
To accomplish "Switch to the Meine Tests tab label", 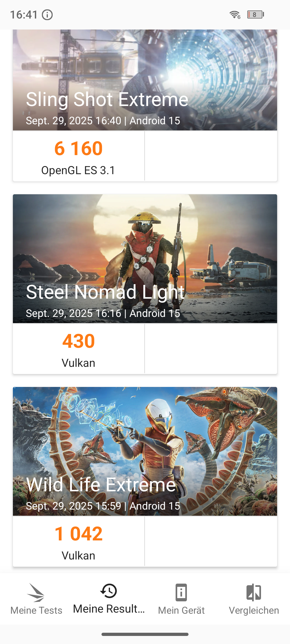I will pyautogui.click(x=36, y=610).
